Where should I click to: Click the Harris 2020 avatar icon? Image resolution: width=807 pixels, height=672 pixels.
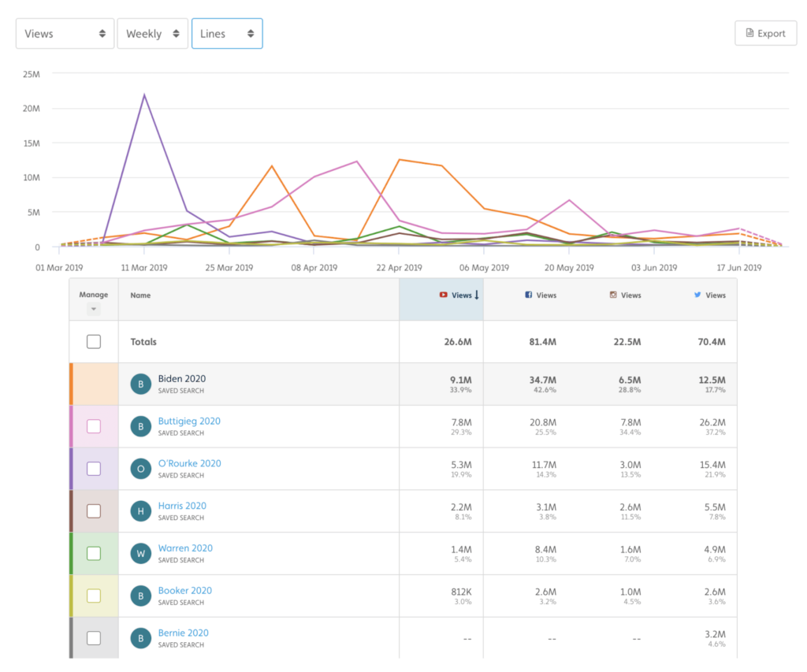coord(140,511)
